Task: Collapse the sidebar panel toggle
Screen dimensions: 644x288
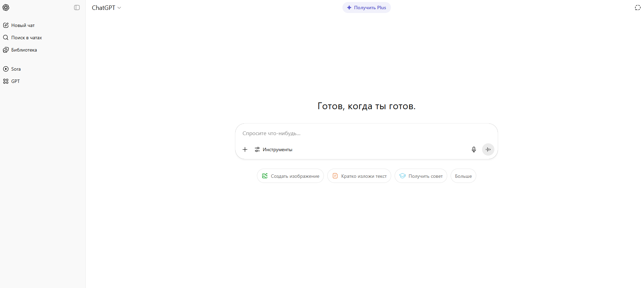Action: pyautogui.click(x=77, y=8)
